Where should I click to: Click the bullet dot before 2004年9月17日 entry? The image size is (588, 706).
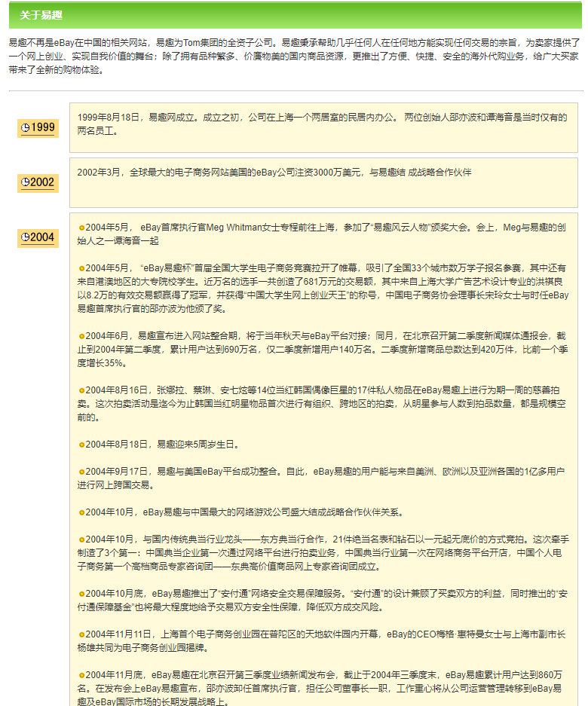[81, 472]
